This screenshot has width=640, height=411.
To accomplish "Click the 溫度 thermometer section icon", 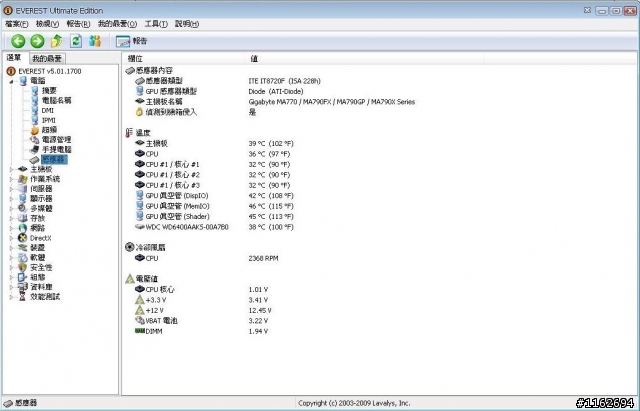I will pyautogui.click(x=129, y=133).
